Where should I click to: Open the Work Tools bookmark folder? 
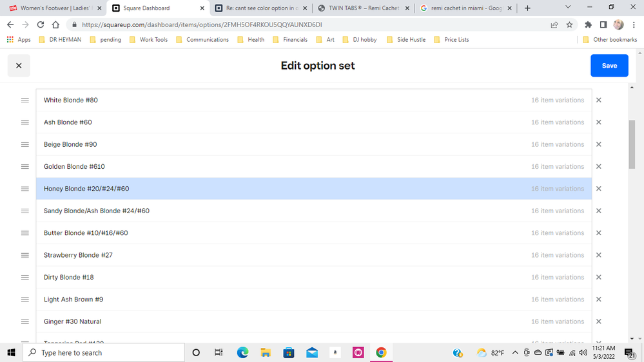click(148, 39)
